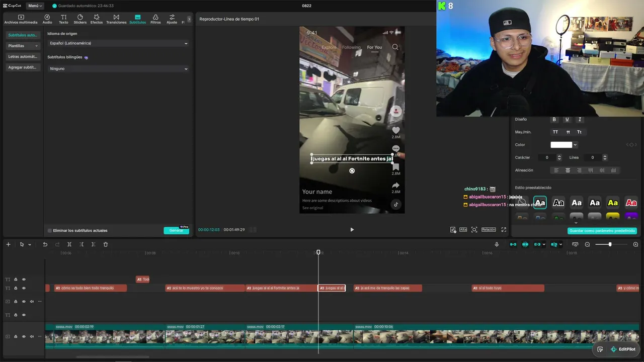The image size is (644, 362).
Task: Open the Menú dropdown
Action: tap(35, 6)
